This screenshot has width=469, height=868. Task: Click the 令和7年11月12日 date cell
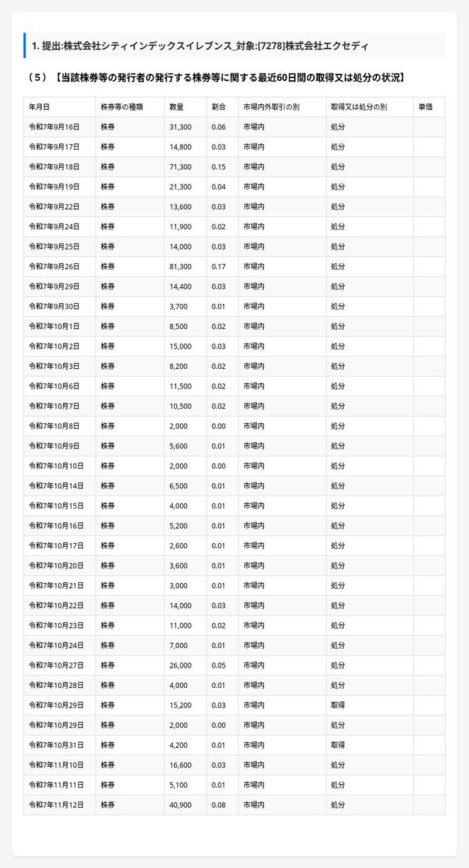pyautogui.click(x=56, y=804)
